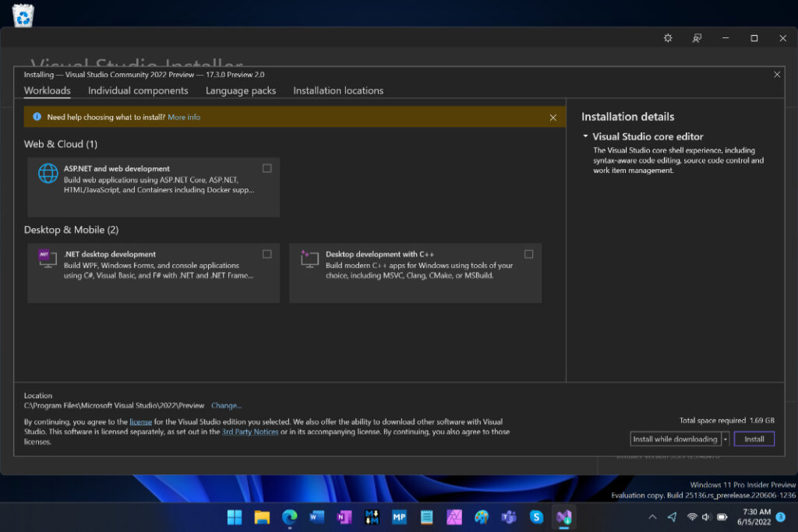798x532 pixels.
Task: Click the ASP.NET globe icon
Action: tap(48, 174)
